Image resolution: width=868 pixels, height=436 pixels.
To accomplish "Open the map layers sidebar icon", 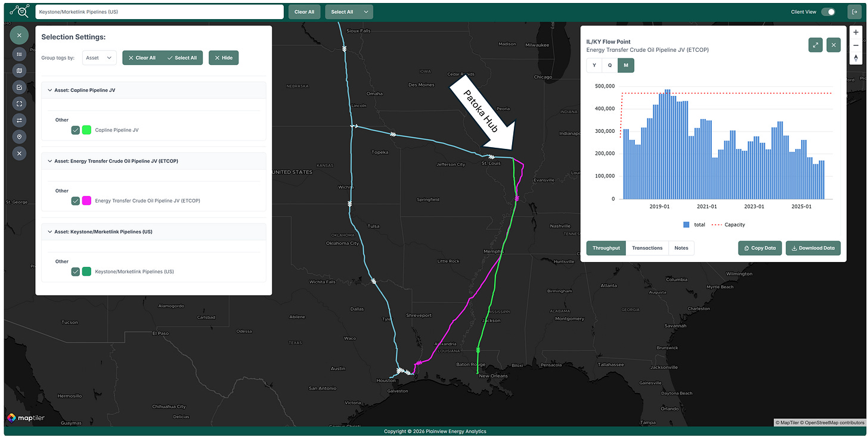I will point(19,71).
